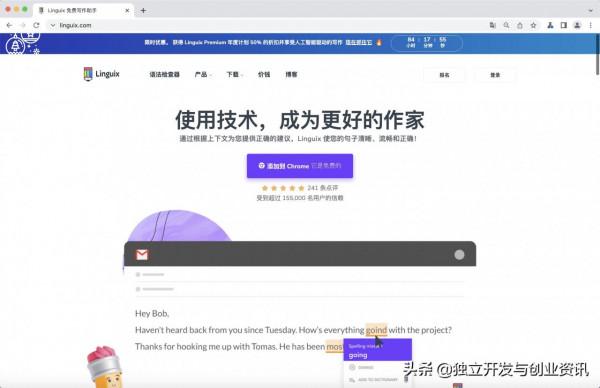Image resolution: width=600 pixels, height=388 pixels.
Task: Open the 博客 blog link
Action: [x=291, y=74]
